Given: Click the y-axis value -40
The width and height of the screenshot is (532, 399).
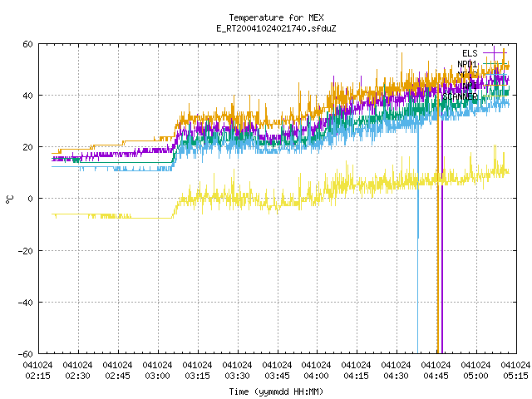Looking at the screenshot, I should [26, 303].
